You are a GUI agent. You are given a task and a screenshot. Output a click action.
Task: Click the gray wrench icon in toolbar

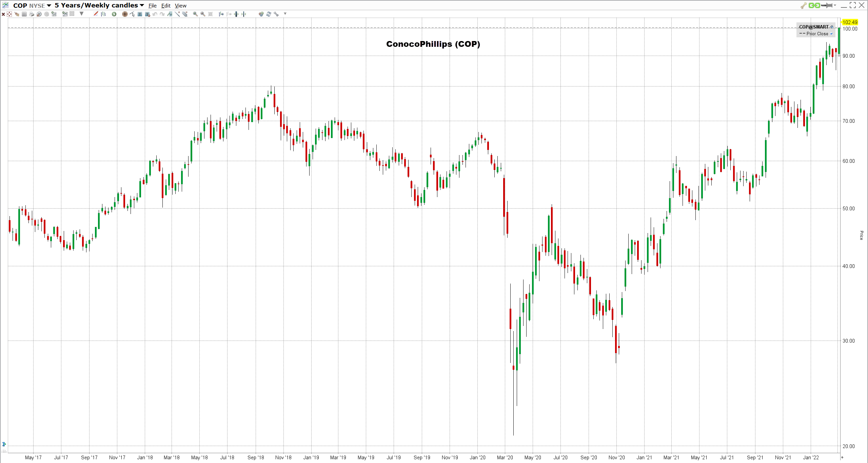[276, 14]
